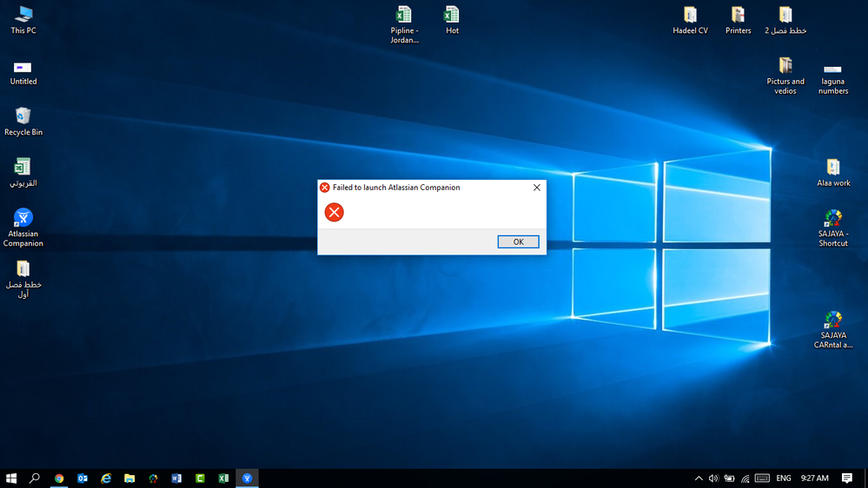The width and height of the screenshot is (868, 488).
Task: Open the battery power status icon
Action: coord(730,478)
